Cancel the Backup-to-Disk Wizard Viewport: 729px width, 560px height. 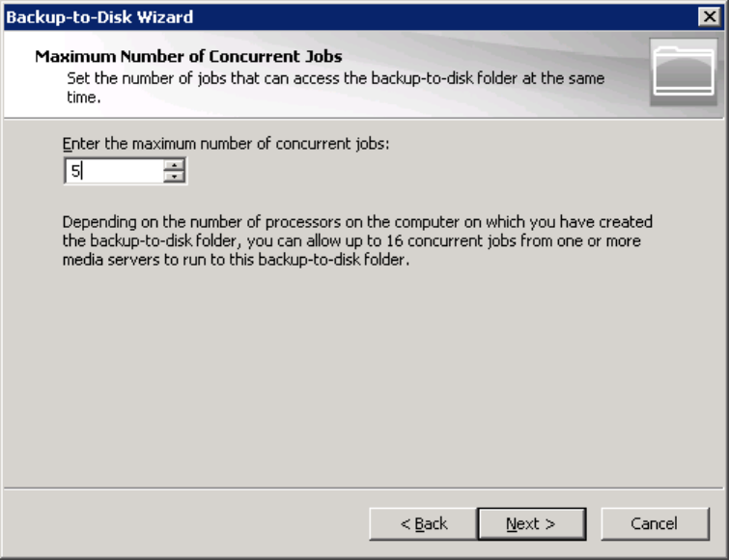click(655, 524)
